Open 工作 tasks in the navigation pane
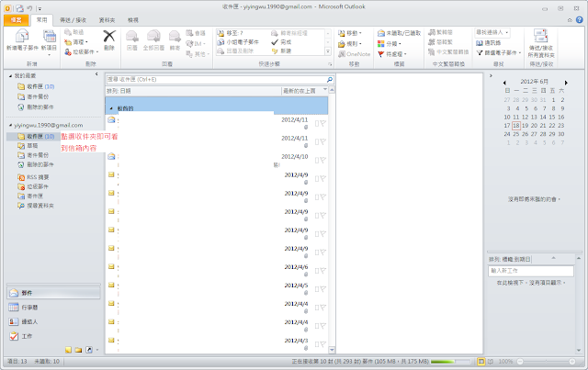588x370 pixels. tap(53, 336)
